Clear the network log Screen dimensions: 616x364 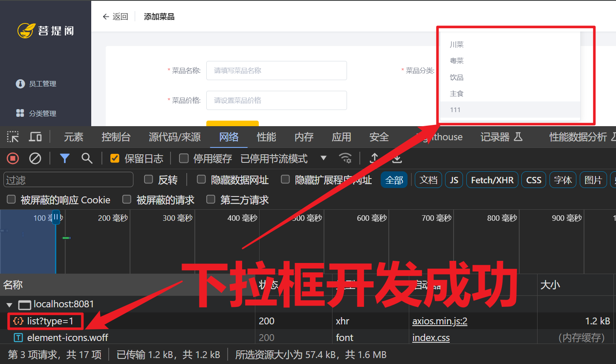coord(35,159)
